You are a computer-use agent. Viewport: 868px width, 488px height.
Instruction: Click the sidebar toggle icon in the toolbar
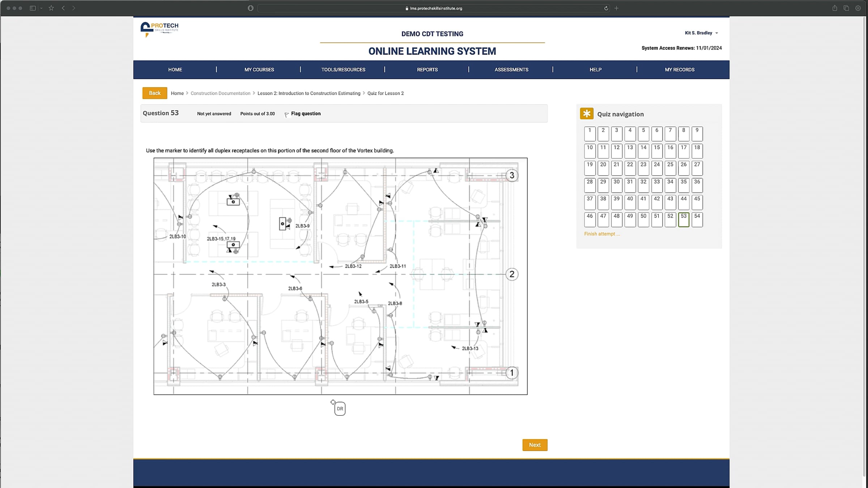click(x=33, y=8)
